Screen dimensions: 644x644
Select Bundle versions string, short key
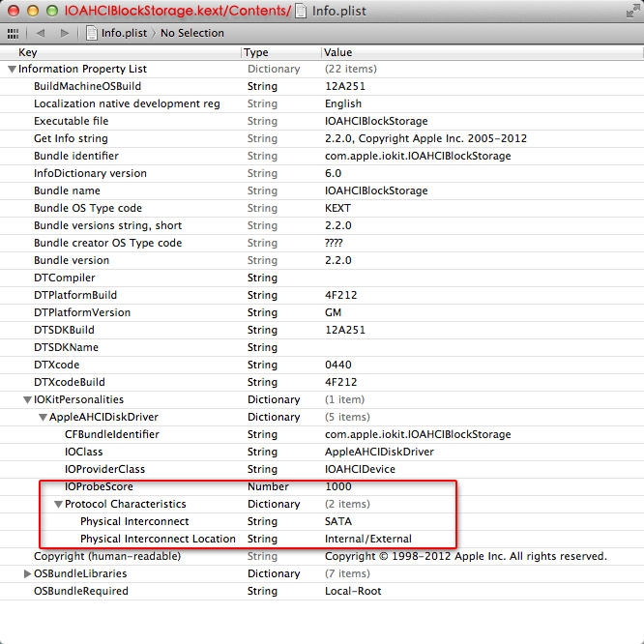107,225
